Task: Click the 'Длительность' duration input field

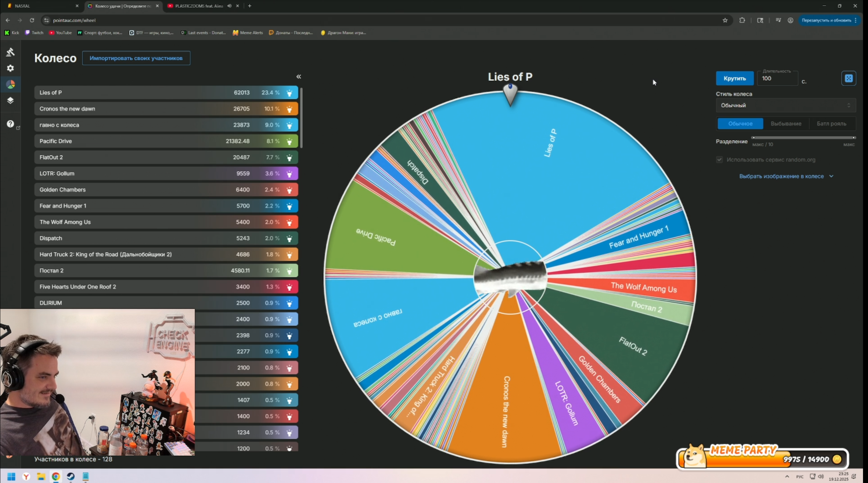Action: [x=777, y=78]
